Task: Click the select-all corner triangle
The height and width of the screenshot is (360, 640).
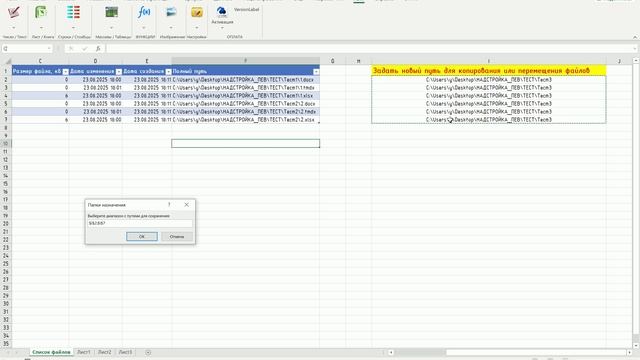Action: pos(8,61)
